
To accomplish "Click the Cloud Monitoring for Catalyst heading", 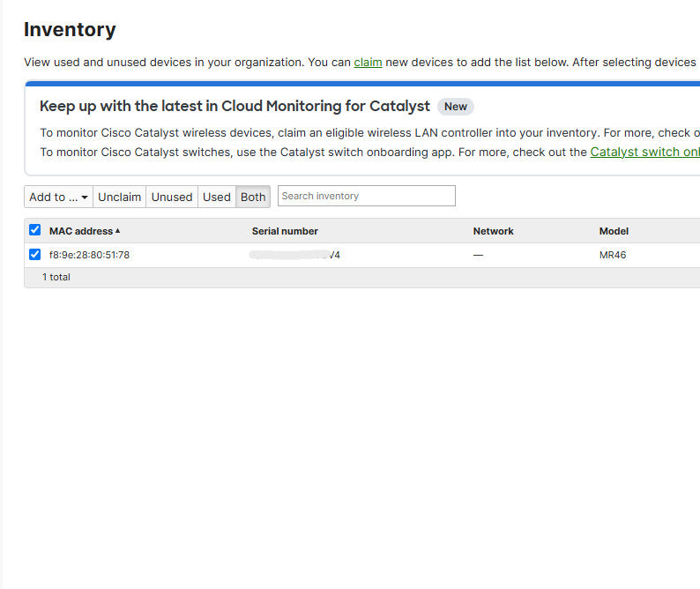I will point(235,107).
